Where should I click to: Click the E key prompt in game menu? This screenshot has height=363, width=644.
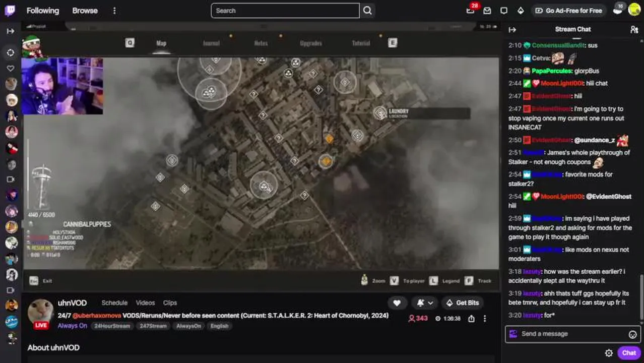click(393, 43)
